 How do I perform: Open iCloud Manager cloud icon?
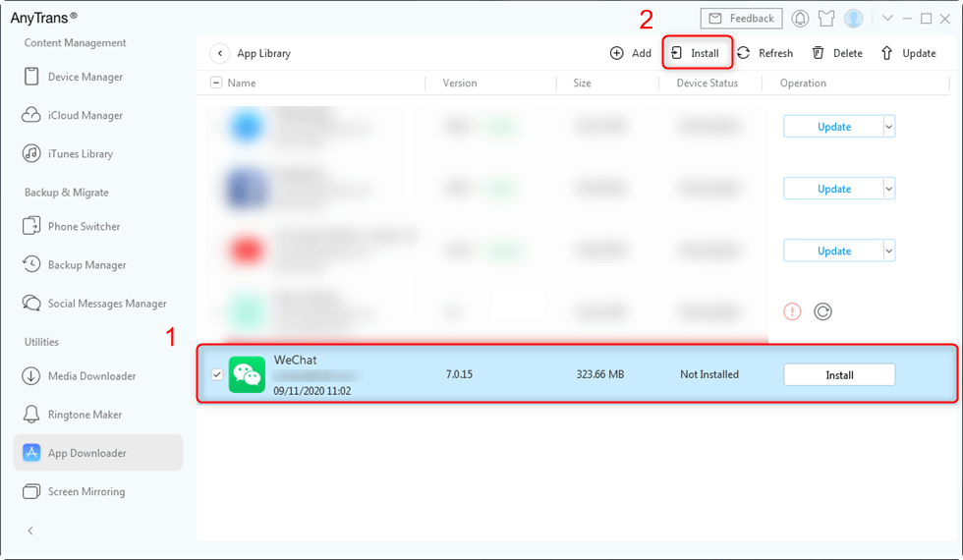pos(31,115)
